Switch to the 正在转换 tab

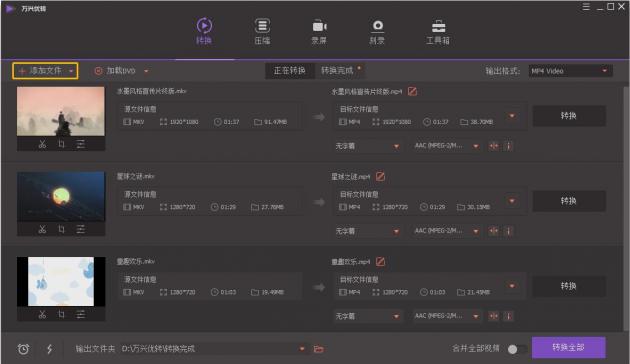(x=289, y=71)
